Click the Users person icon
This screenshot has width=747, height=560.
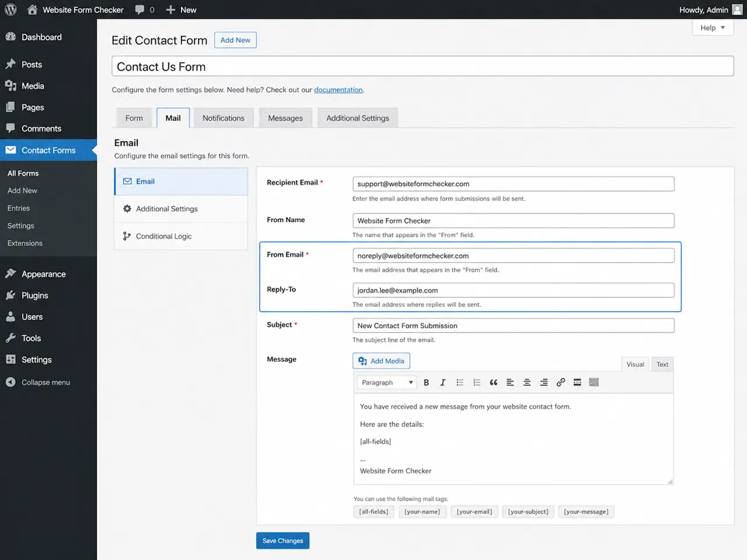click(11, 317)
